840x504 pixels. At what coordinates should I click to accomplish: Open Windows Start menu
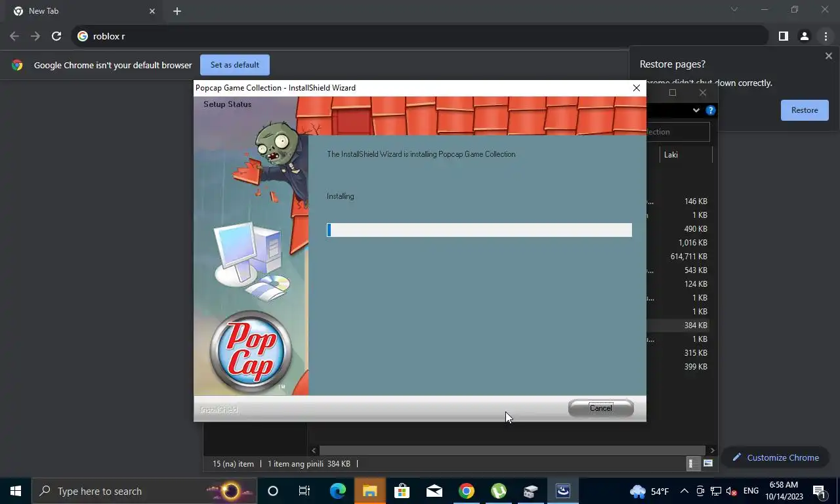click(16, 491)
